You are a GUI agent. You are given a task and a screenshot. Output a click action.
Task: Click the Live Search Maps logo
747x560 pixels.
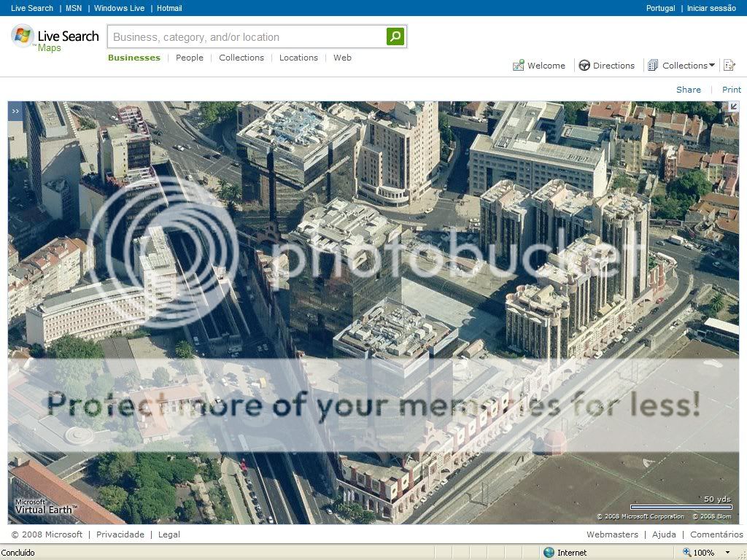(x=55, y=38)
